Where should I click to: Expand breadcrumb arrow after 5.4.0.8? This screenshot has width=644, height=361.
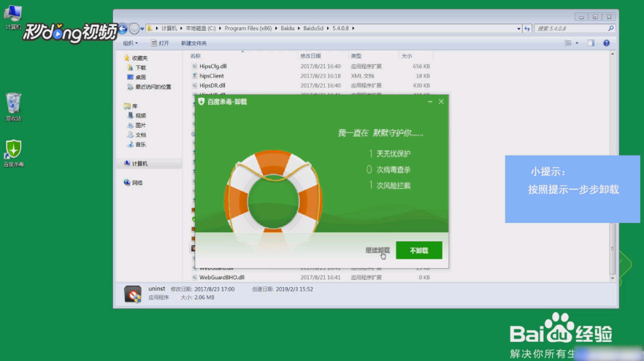point(353,28)
